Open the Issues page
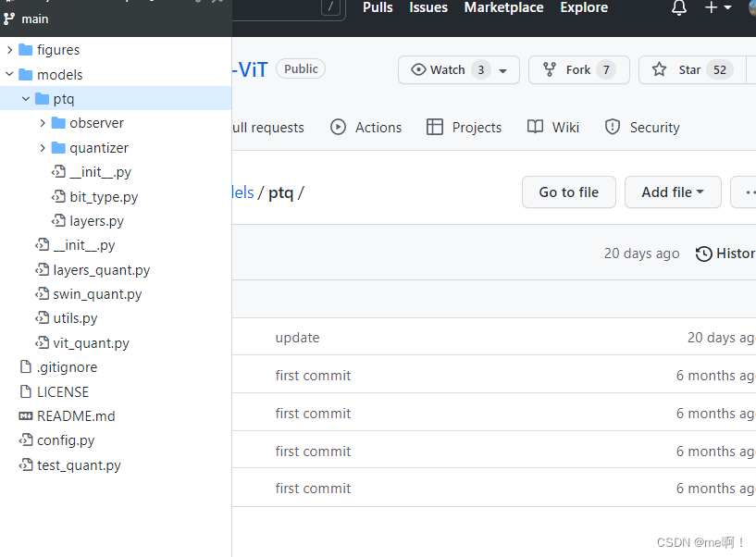The image size is (756, 557). point(428,7)
